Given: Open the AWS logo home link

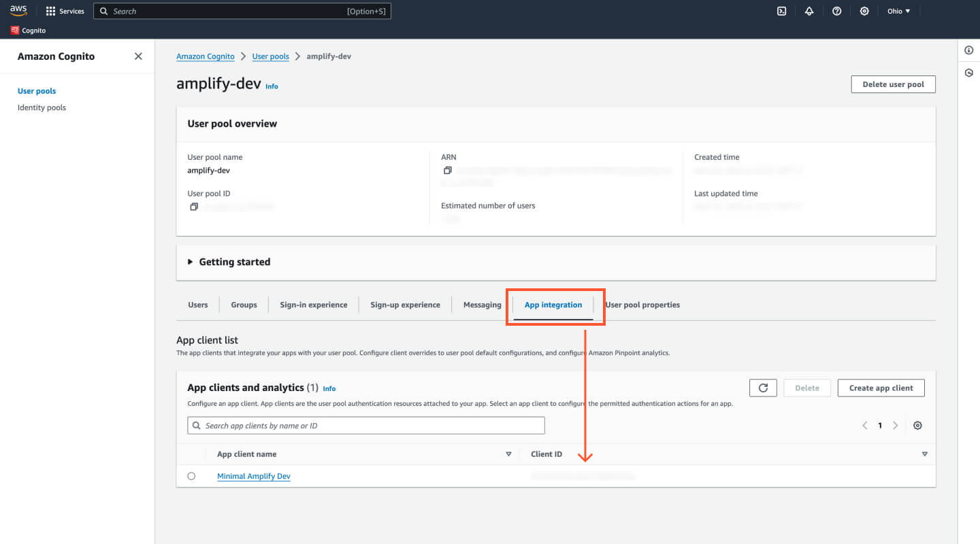Looking at the screenshot, I should pos(18,11).
